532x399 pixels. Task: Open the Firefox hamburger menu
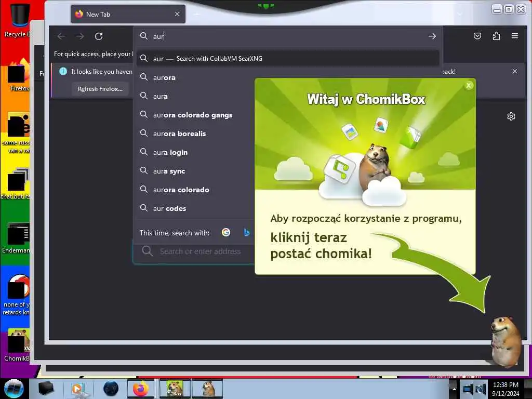tap(515, 36)
